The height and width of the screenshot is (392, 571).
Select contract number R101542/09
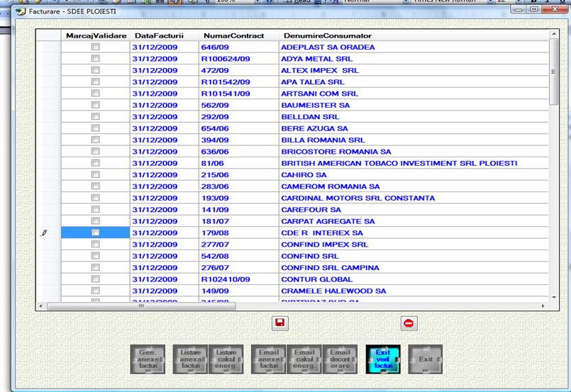click(x=226, y=82)
